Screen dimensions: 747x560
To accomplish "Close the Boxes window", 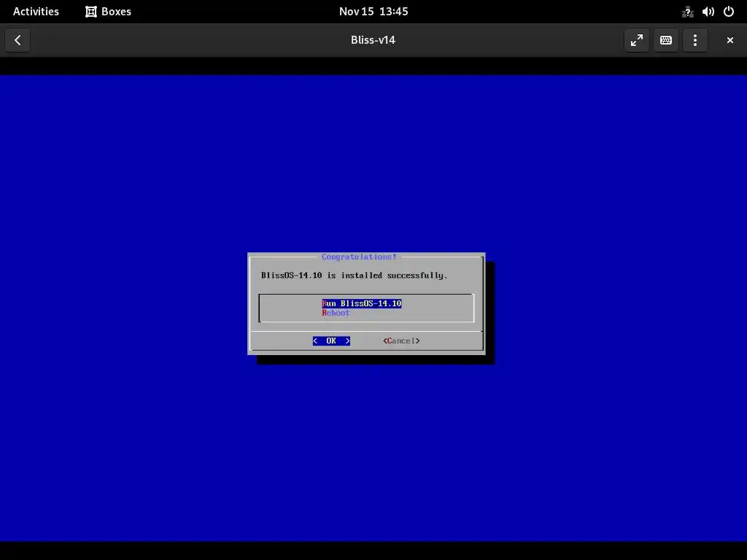I will (729, 40).
